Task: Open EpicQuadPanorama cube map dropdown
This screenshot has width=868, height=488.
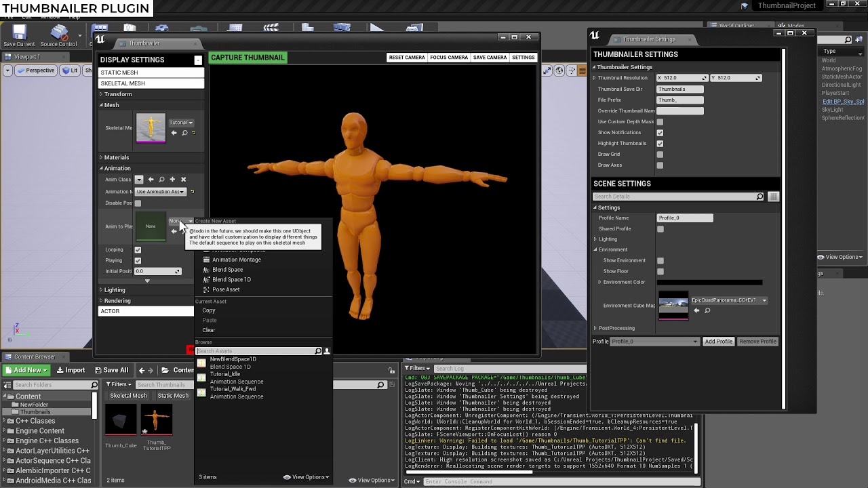Action: point(729,300)
